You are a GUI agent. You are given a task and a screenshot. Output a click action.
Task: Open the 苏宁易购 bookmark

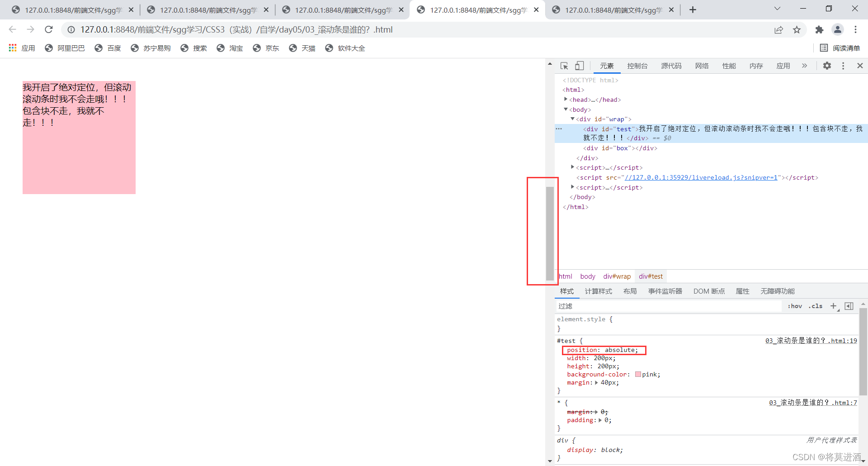point(151,48)
